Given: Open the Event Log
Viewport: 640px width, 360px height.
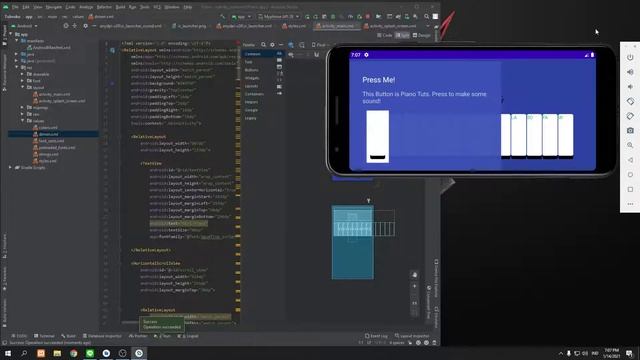Looking at the screenshot, I should [x=376, y=336].
